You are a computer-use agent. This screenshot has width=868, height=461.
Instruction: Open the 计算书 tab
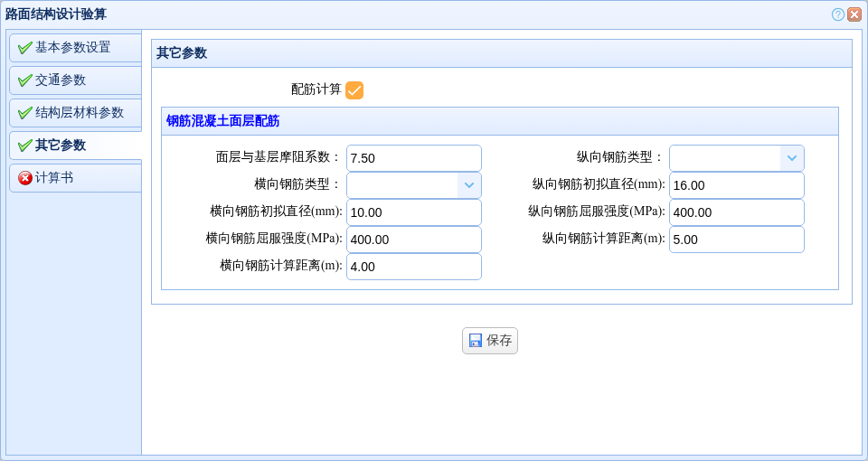point(75,178)
